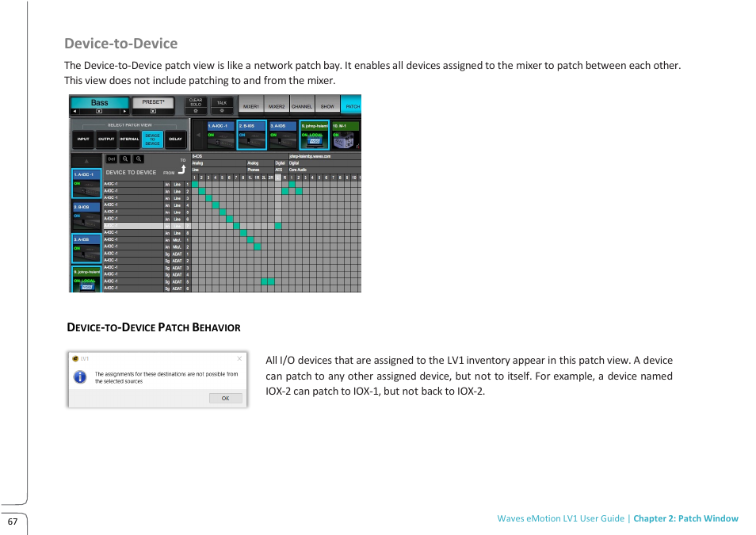
Task: Select 2. B-IOS in the source device list
Action: 86,216
